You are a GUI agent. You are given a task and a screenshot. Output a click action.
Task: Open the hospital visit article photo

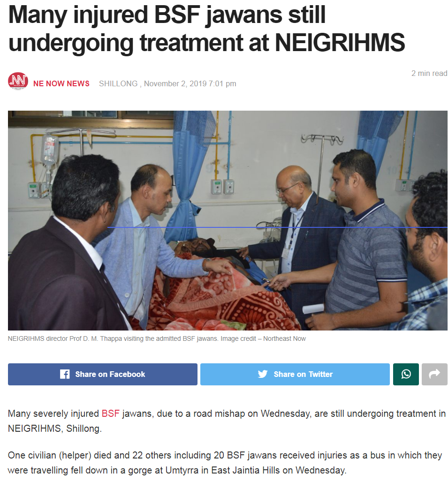click(228, 220)
